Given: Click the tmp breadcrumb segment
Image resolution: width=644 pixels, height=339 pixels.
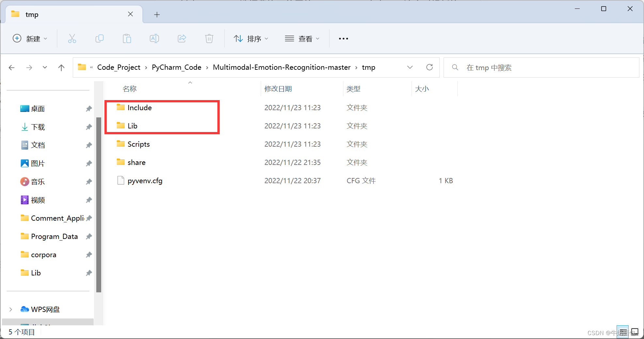Looking at the screenshot, I should pyautogui.click(x=369, y=67).
